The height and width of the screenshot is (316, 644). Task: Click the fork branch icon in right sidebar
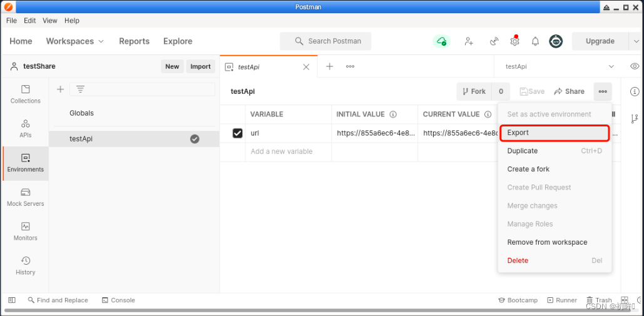[635, 119]
